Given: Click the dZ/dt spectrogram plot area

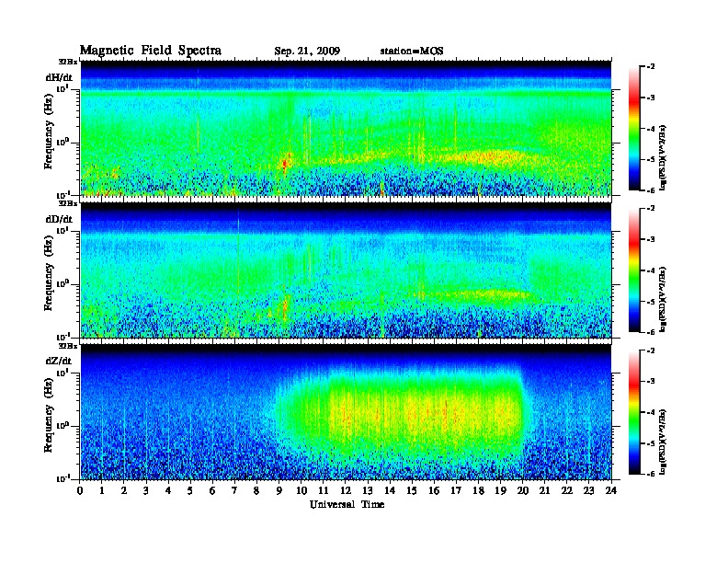Looking at the screenshot, I should (346, 412).
